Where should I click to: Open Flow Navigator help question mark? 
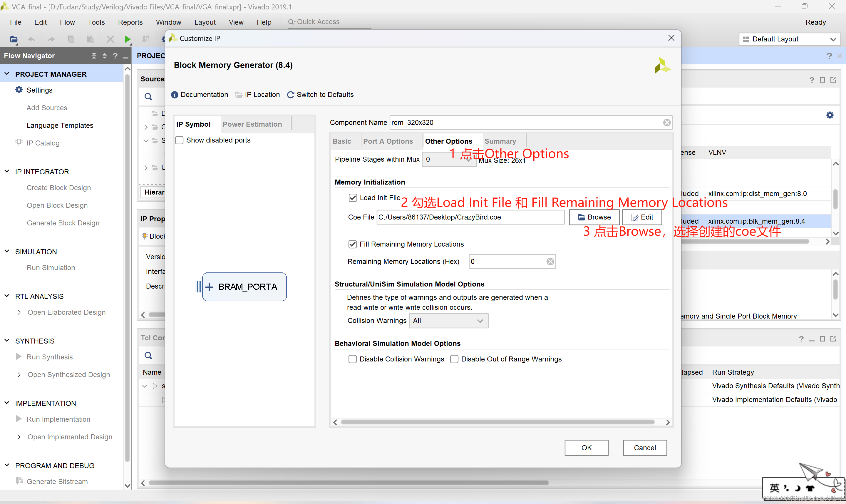pos(115,56)
